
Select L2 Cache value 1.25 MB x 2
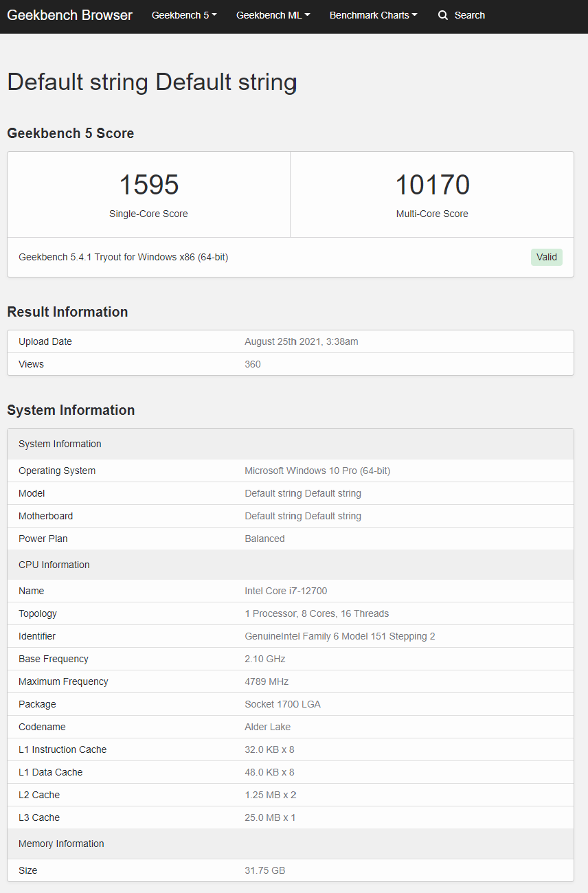pos(271,795)
